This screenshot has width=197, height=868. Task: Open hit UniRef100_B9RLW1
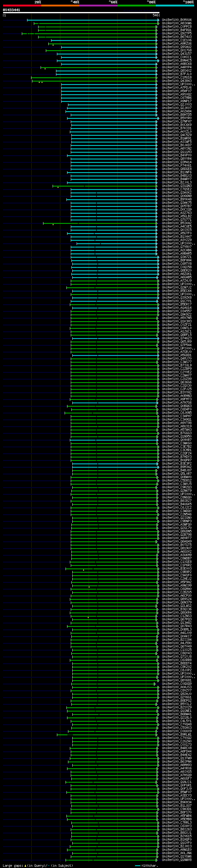click(x=177, y=734)
